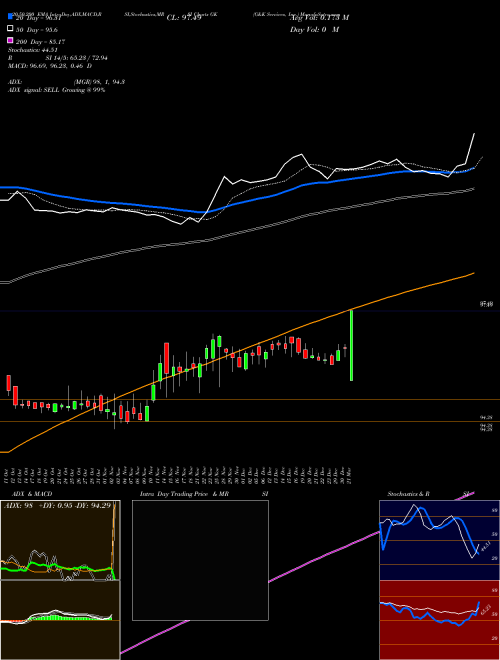Image resolution: width=500 pixels, height=660 pixels.
Task: Click the 'Intra Day Trading Price & MR' title
Action: (x=184, y=494)
